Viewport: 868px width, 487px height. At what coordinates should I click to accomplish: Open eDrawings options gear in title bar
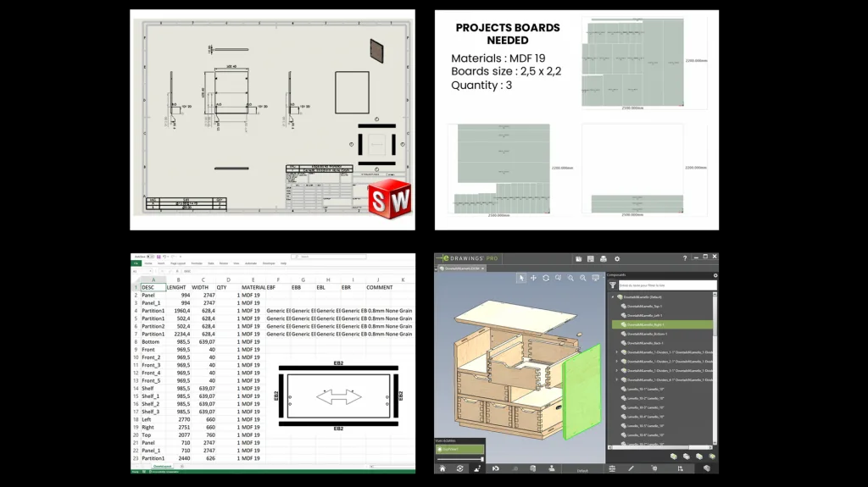pyautogui.click(x=617, y=258)
